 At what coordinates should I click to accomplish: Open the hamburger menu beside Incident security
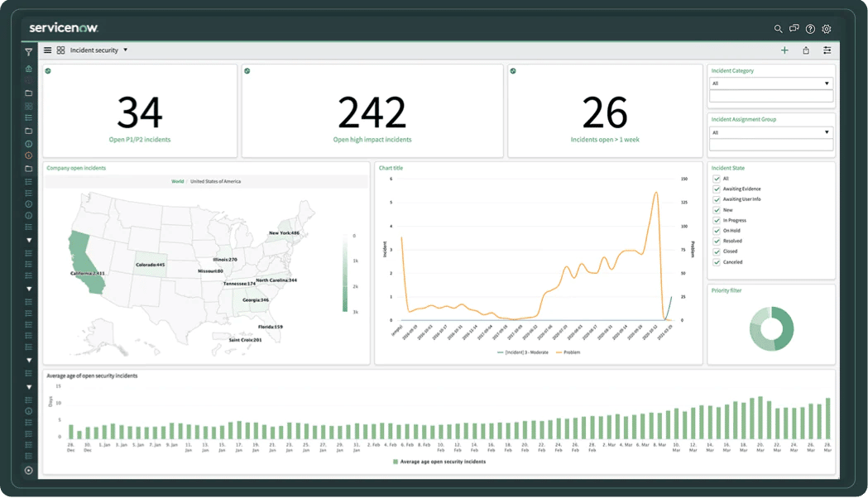pyautogui.click(x=47, y=50)
